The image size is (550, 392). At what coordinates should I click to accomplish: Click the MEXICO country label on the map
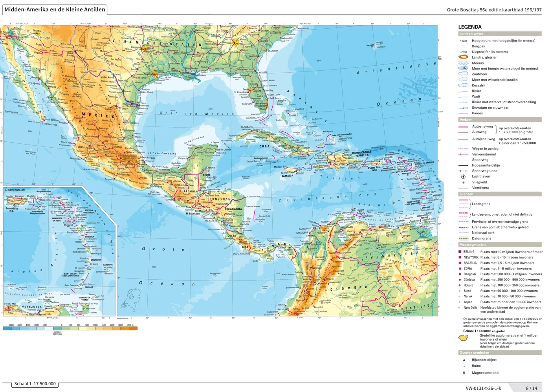tap(98, 116)
